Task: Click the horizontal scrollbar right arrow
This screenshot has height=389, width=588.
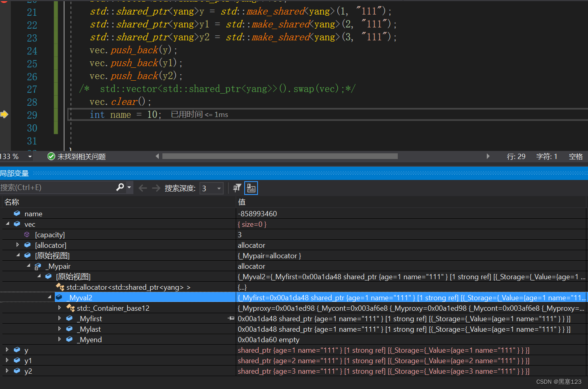Action: 488,156
